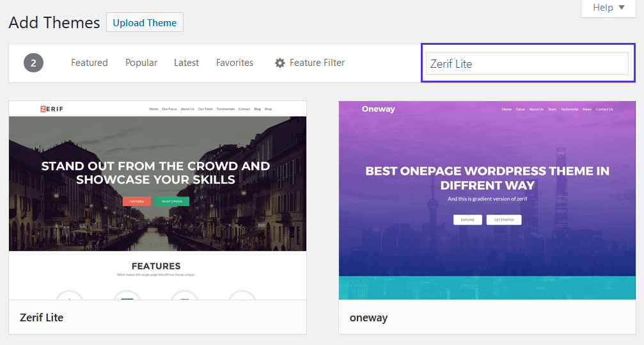Image resolution: width=644 pixels, height=345 pixels.
Task: Select the Zerif Lite theme screenshot
Action: click(x=157, y=200)
